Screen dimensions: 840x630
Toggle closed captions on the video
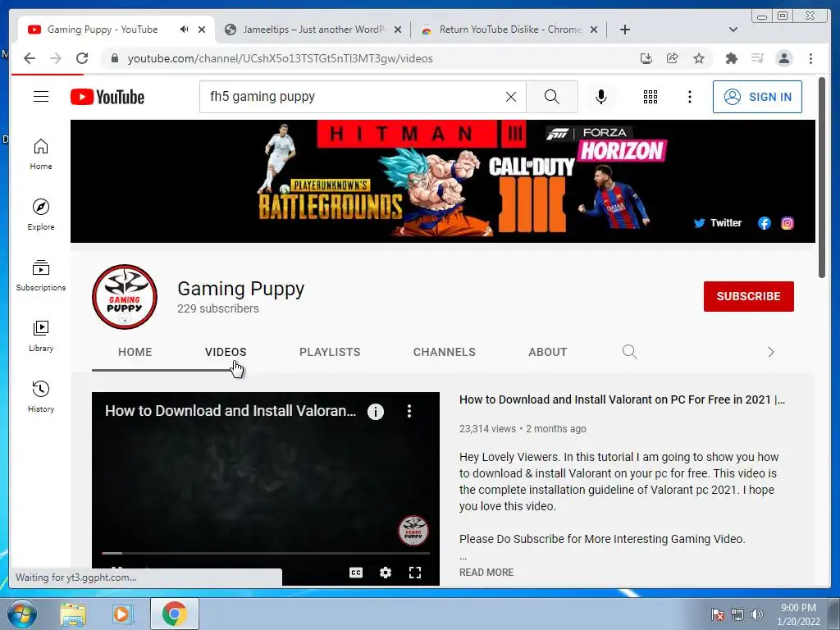(356, 573)
